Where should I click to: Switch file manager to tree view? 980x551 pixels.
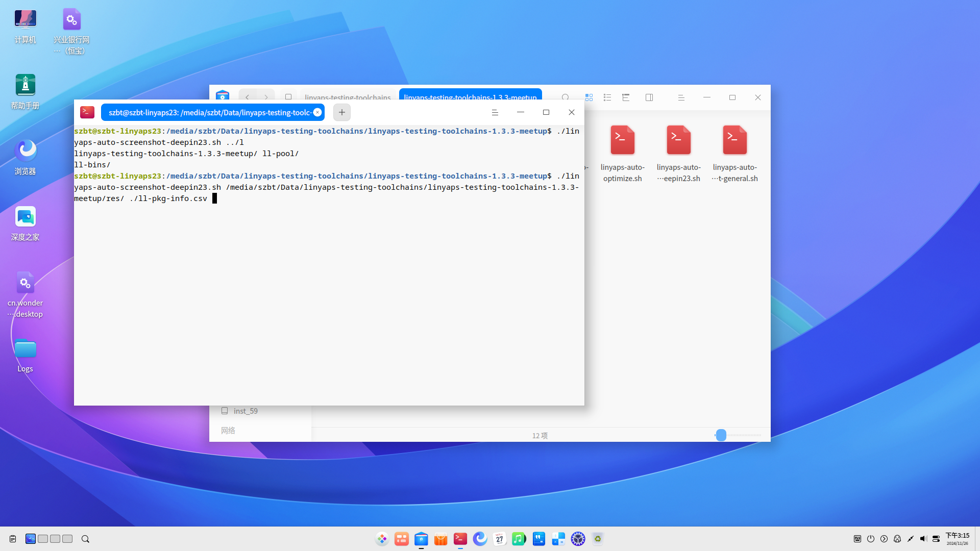626,97
